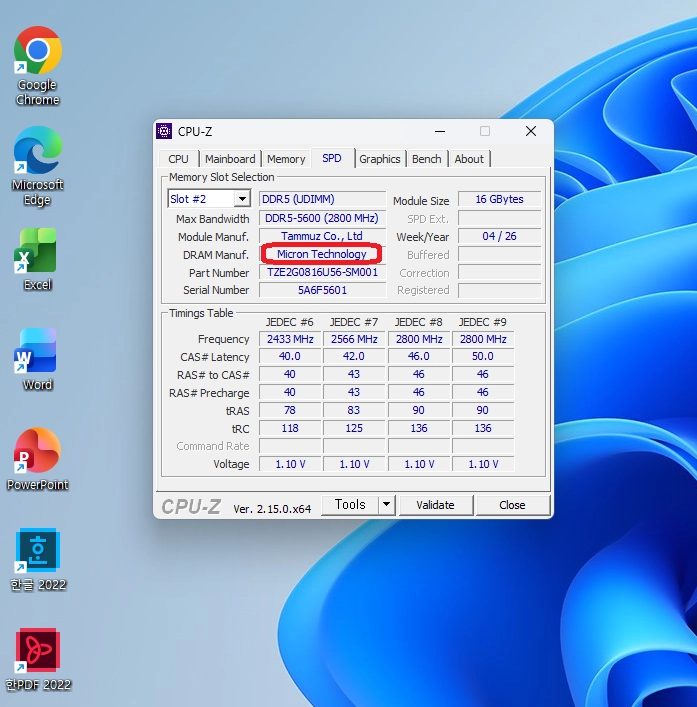
Task: Select the Excel desktop icon
Action: click(x=37, y=259)
